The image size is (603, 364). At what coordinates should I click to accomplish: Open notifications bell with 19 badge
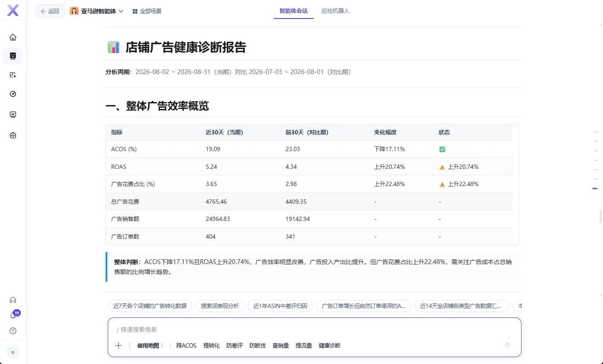[x=13, y=315]
